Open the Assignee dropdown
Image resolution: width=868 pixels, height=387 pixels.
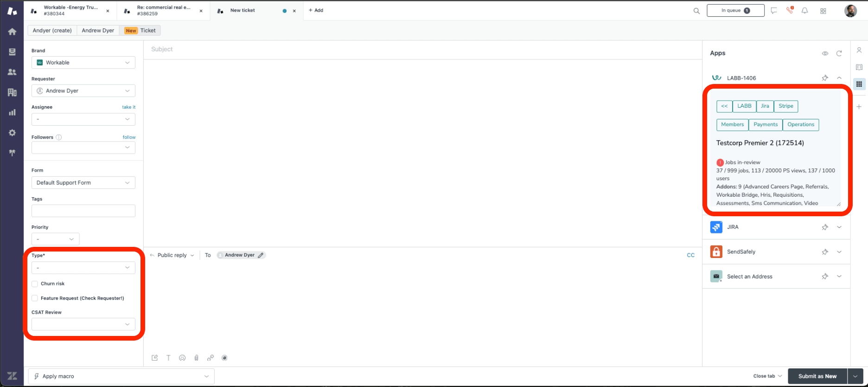point(83,119)
